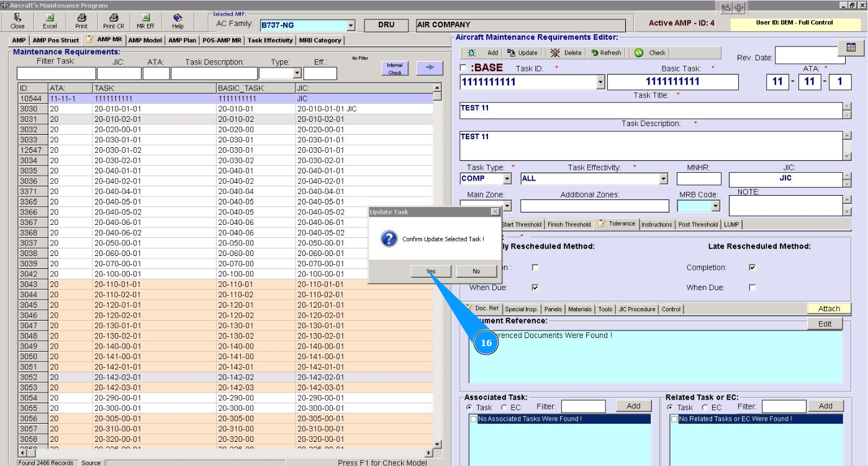The width and height of the screenshot is (868, 466).
Task: Click the Task Title input field
Action: point(650,111)
